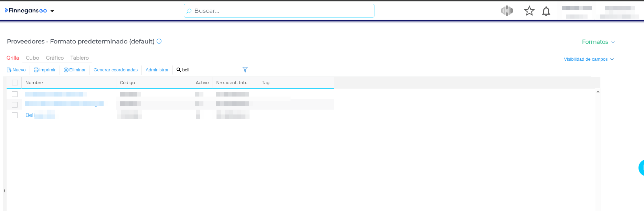Click the brain assistant icon

(x=507, y=11)
